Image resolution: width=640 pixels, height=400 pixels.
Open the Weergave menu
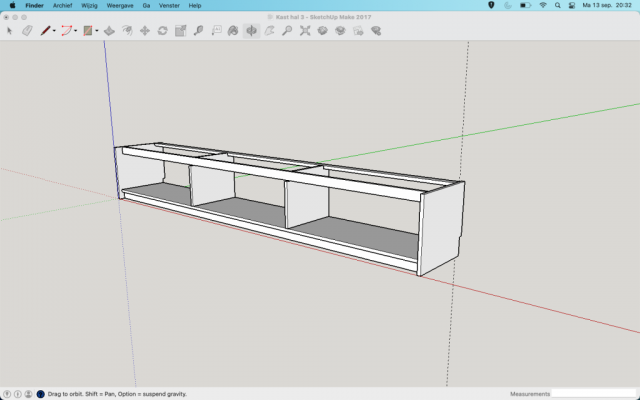[120, 6]
